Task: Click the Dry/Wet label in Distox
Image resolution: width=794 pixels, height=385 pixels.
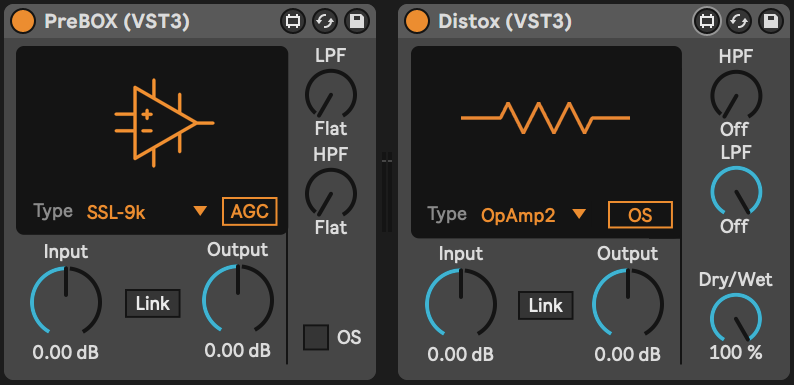Action: click(x=736, y=279)
